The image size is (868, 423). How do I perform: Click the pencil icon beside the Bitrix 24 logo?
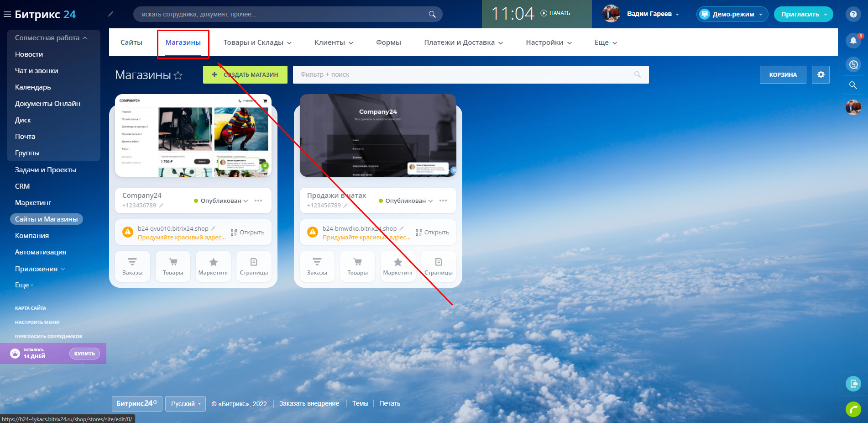tap(110, 14)
